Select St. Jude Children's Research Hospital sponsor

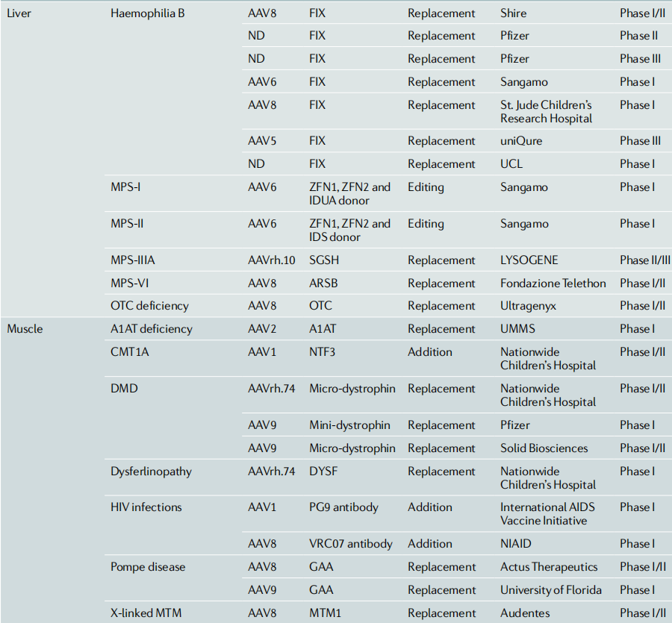tap(546, 112)
